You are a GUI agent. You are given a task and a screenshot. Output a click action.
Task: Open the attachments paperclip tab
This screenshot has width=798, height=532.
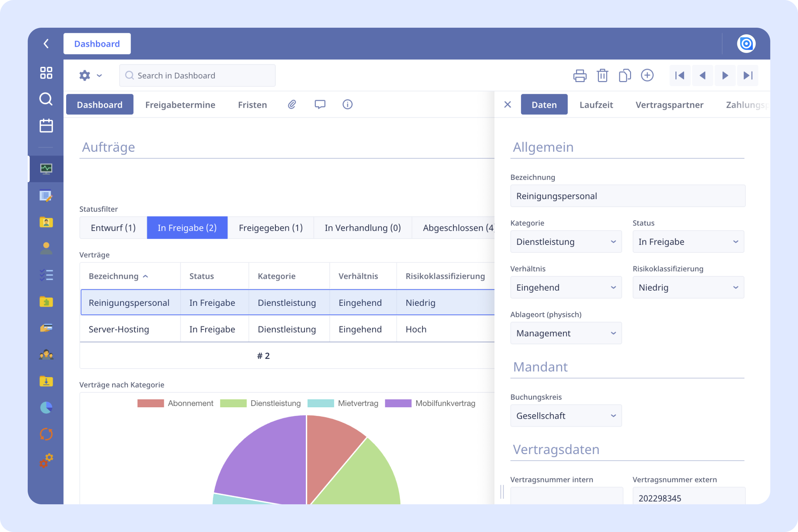coord(292,105)
